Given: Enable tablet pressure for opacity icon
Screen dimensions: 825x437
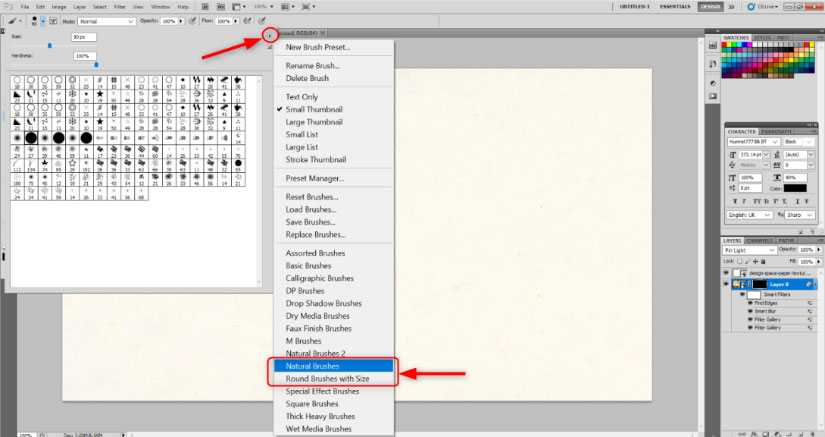Looking at the screenshot, I should pos(193,21).
